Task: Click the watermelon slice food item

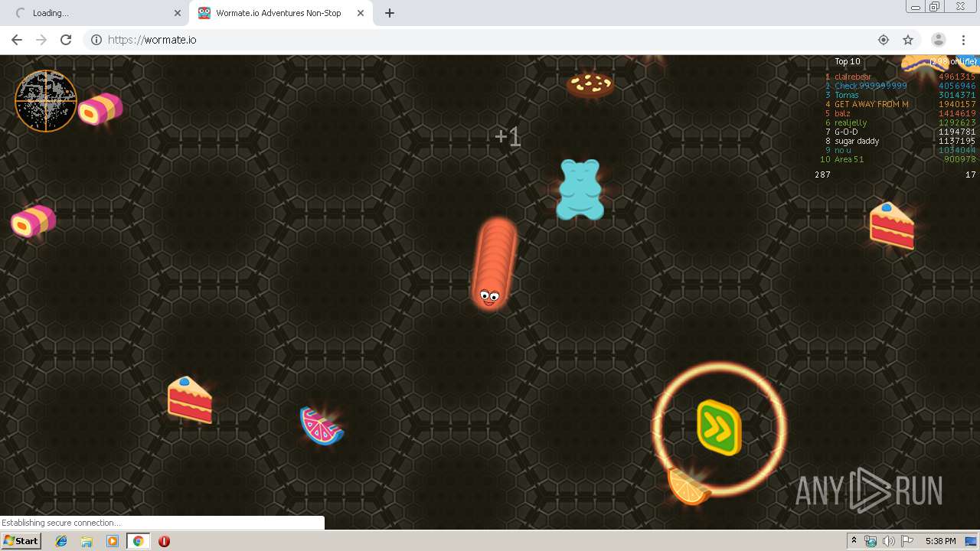Action: [x=322, y=425]
